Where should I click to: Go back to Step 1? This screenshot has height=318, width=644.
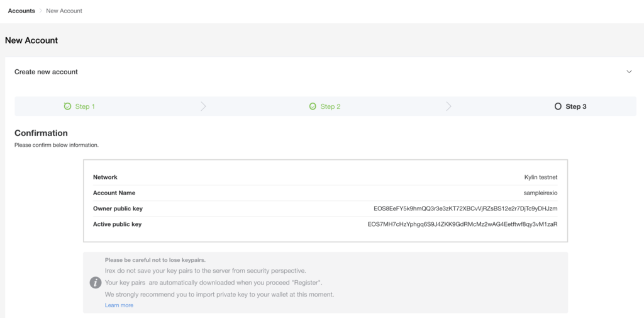tap(85, 106)
